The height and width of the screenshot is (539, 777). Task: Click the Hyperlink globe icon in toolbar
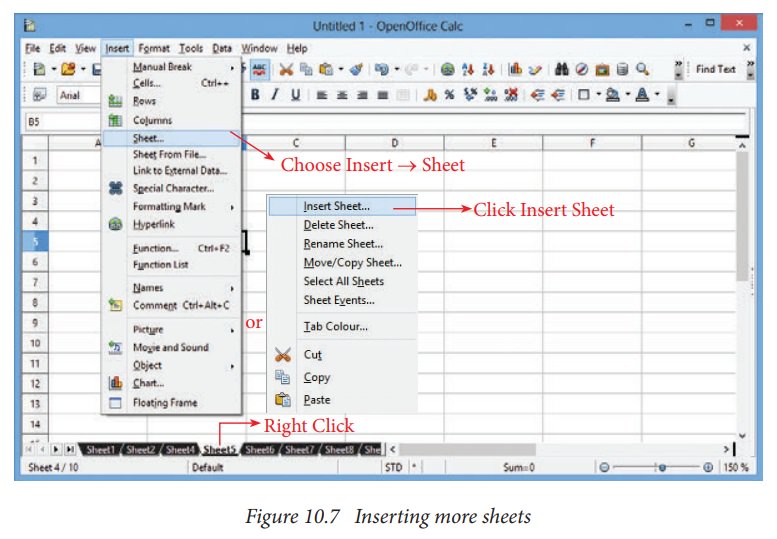tap(447, 69)
